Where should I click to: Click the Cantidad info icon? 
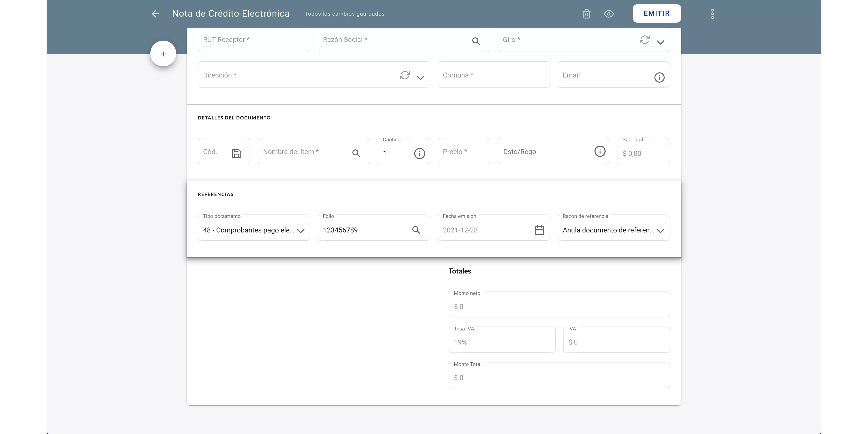click(419, 154)
